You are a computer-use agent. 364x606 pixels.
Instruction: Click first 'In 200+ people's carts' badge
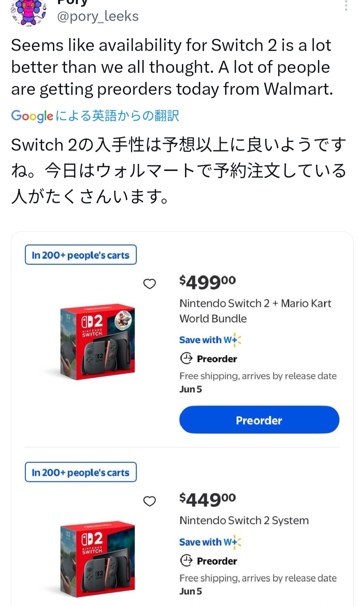pyautogui.click(x=81, y=255)
